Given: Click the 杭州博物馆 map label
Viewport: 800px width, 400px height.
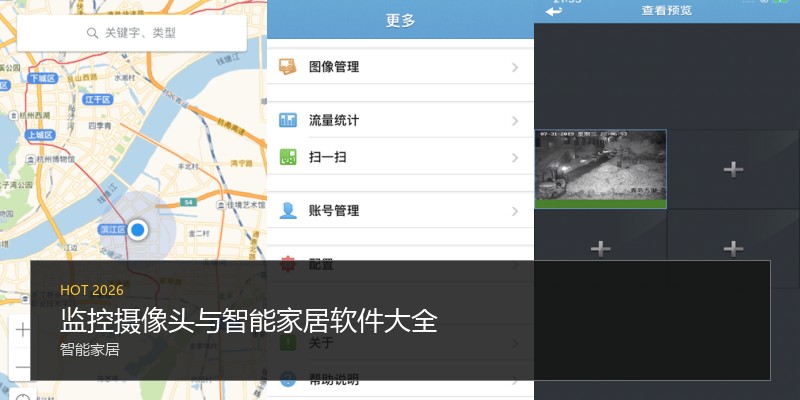Looking at the screenshot, I should pos(51,159).
